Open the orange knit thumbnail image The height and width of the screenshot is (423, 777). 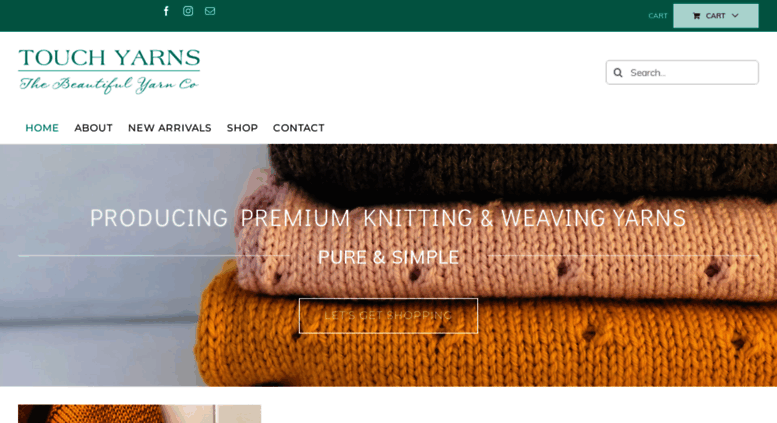tap(139, 414)
